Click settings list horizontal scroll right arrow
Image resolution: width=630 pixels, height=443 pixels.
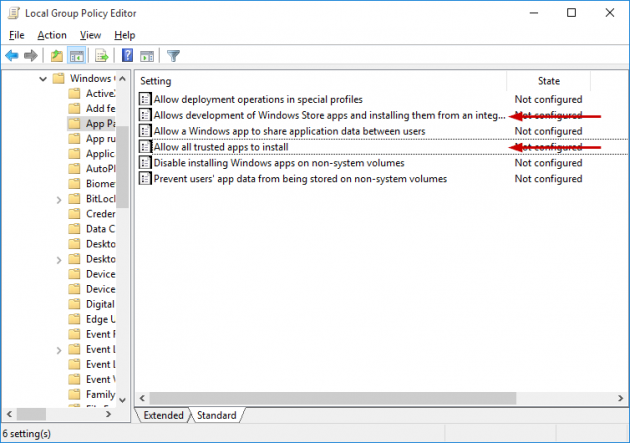pos(620,398)
